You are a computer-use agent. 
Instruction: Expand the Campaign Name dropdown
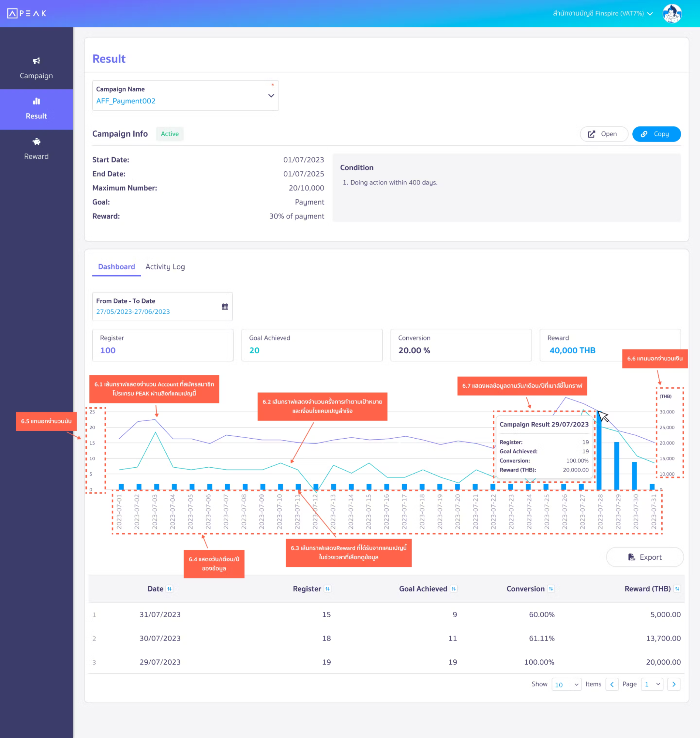pyautogui.click(x=185, y=96)
